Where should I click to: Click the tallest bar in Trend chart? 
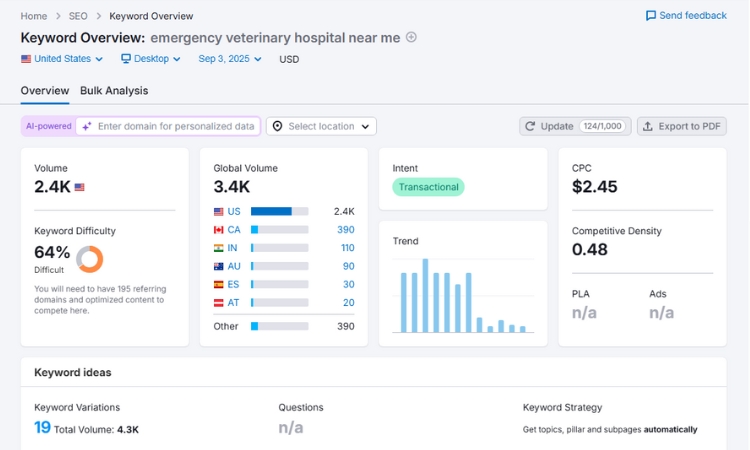(x=425, y=296)
